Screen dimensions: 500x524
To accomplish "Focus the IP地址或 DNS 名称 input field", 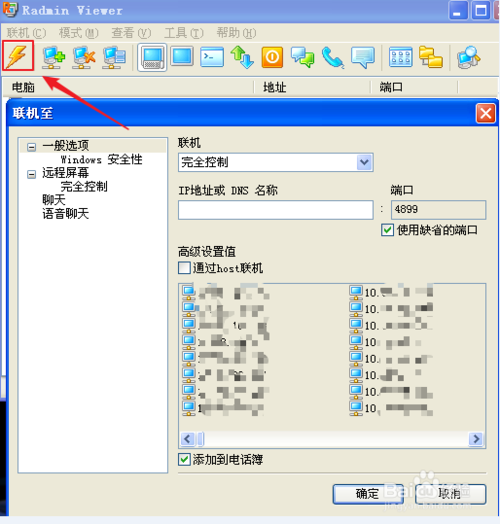I will pos(276,210).
